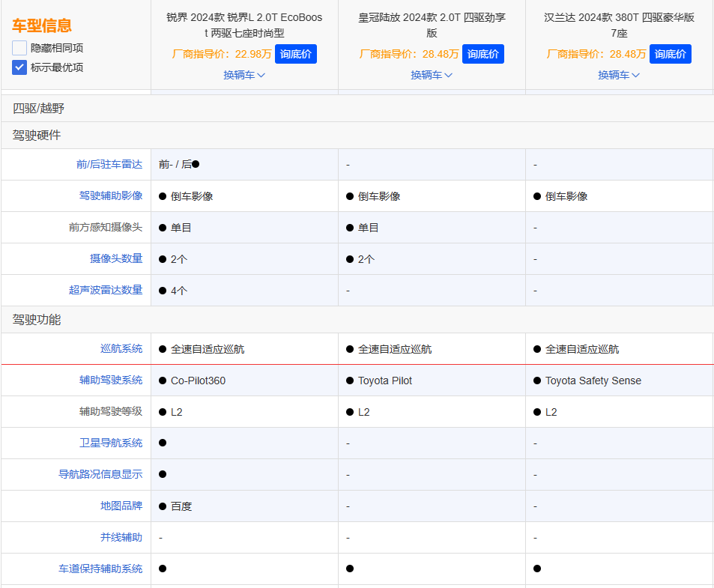Open the 车道保持辅助系统 link
Image resolution: width=714 pixels, height=588 pixels.
[x=100, y=569]
